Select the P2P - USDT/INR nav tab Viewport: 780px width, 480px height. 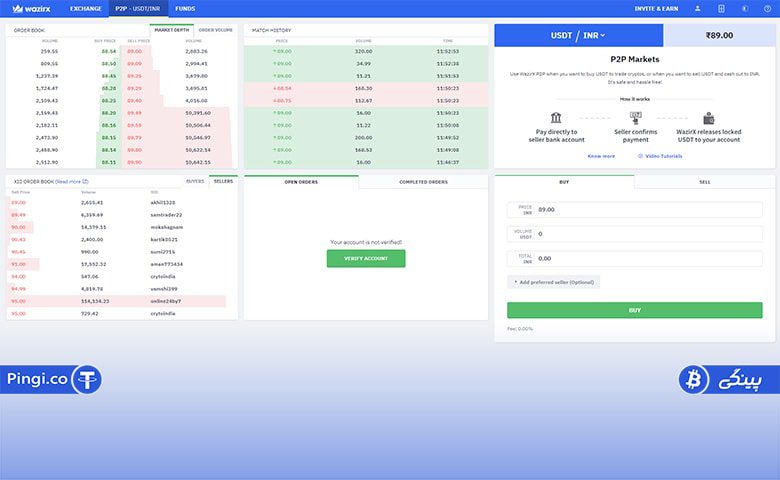pos(138,8)
